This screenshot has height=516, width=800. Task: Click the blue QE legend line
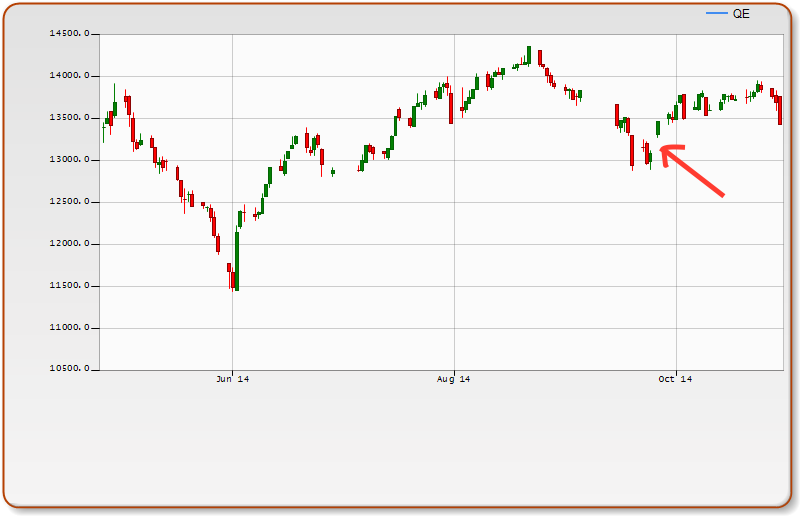pyautogui.click(x=717, y=13)
